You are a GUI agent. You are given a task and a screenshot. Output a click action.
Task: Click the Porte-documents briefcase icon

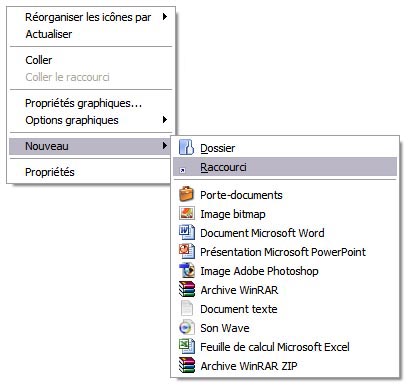click(186, 194)
